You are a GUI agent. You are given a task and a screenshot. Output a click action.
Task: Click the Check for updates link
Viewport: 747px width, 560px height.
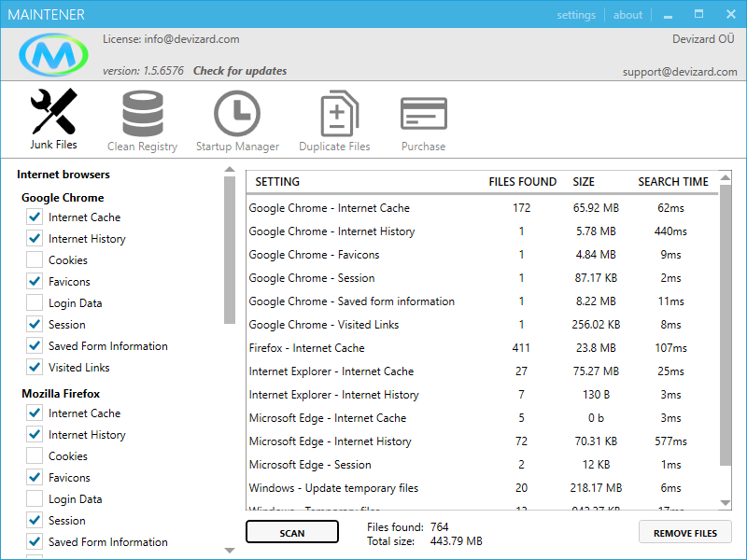[240, 71]
